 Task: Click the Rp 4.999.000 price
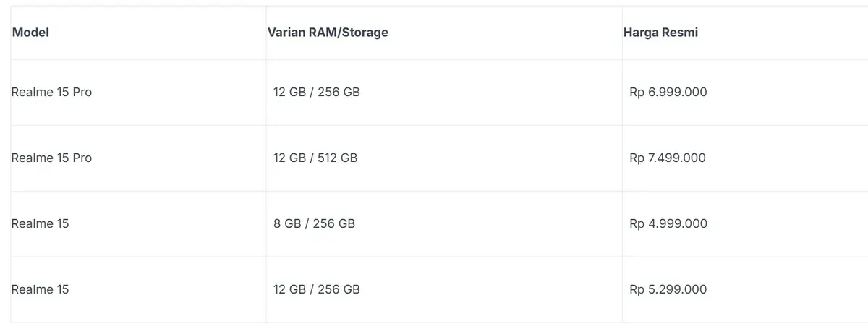(x=668, y=224)
